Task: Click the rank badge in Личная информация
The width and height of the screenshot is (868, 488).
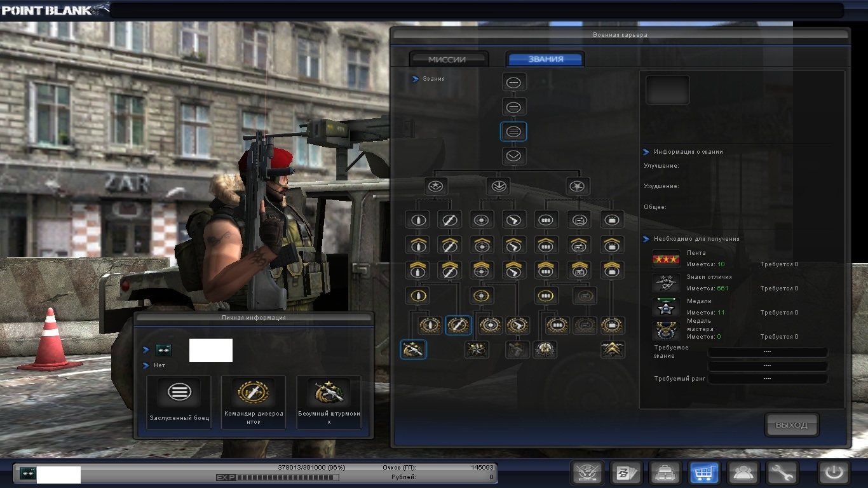Action: tap(164, 350)
